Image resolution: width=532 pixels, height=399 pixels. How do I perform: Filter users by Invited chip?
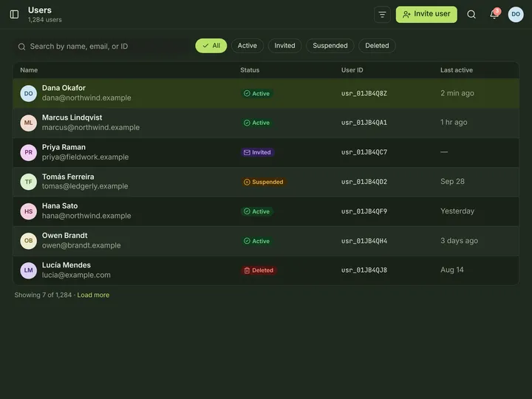(284, 46)
